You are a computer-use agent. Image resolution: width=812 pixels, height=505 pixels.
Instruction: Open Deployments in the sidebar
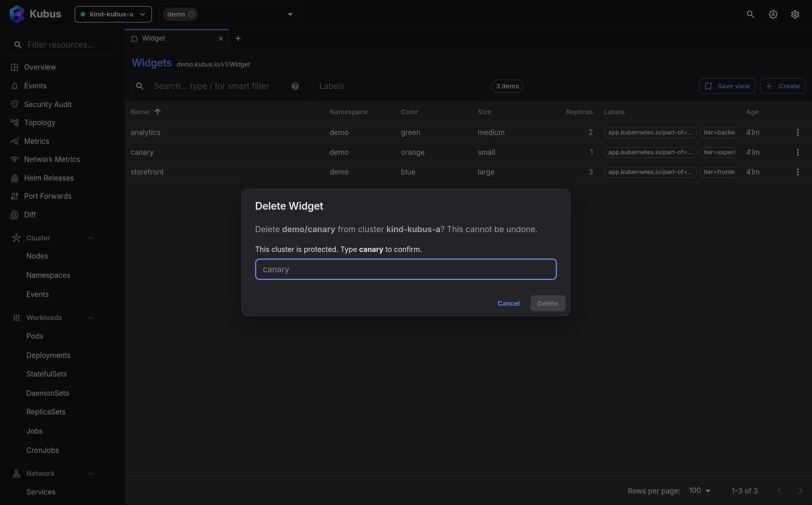click(x=48, y=355)
